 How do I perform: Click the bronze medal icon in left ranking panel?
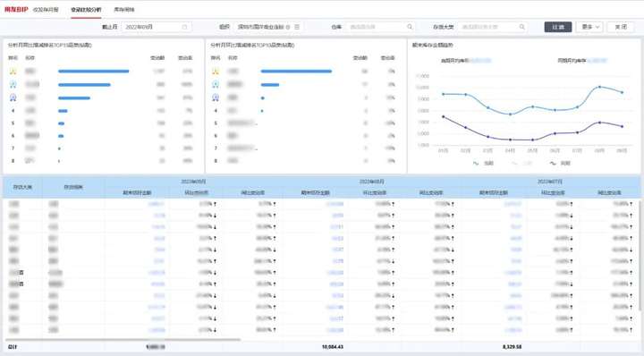click(13, 97)
